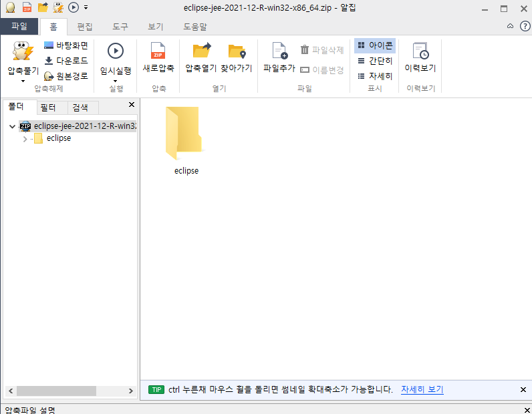Close the folder side panel
The width and height of the screenshot is (532, 414).
pyautogui.click(x=132, y=105)
